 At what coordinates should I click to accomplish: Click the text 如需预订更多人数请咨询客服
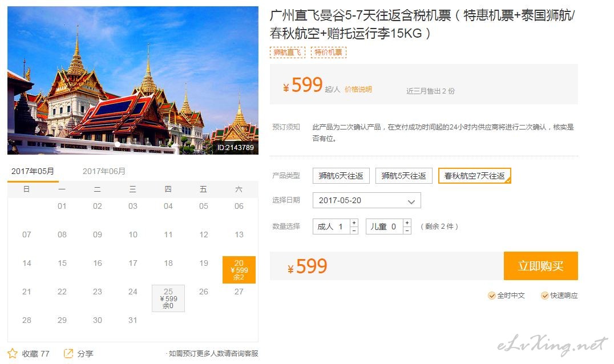[213, 353]
